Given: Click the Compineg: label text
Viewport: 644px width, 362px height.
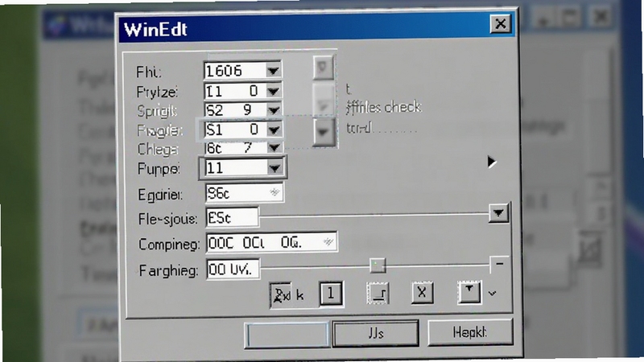Looking at the screenshot, I should pyautogui.click(x=169, y=245).
